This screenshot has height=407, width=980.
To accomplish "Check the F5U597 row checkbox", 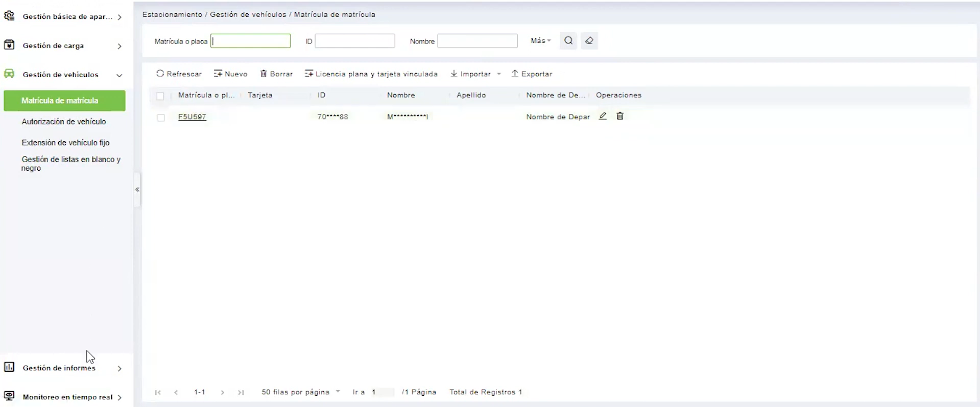I will tap(161, 118).
